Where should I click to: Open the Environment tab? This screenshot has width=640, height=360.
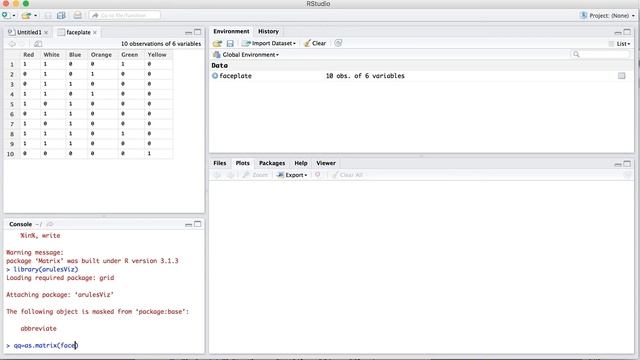[x=231, y=31]
